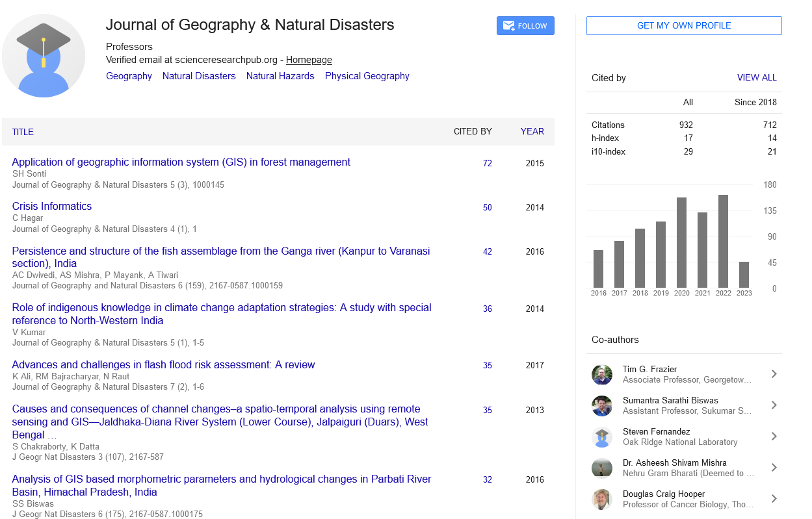Screen dimensions: 812x519
Task: Open Tim G. Frazier's profile photo
Action: point(602,374)
